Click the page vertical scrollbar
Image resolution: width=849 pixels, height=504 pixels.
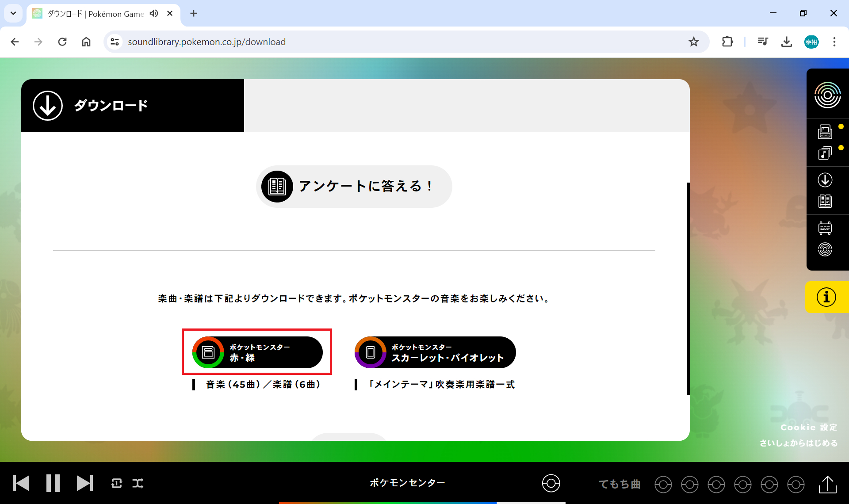(x=688, y=288)
